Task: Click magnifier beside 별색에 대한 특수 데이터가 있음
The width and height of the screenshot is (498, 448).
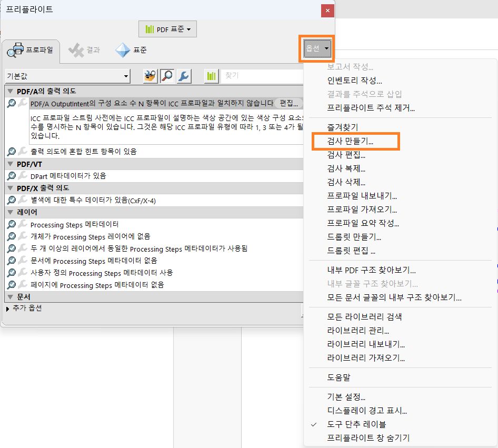Action: [x=12, y=200]
